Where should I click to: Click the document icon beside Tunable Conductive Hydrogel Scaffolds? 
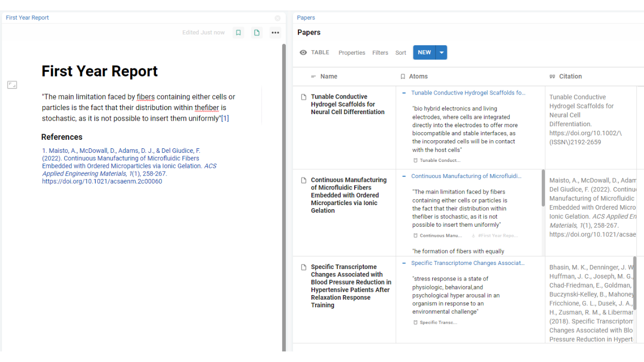[303, 97]
